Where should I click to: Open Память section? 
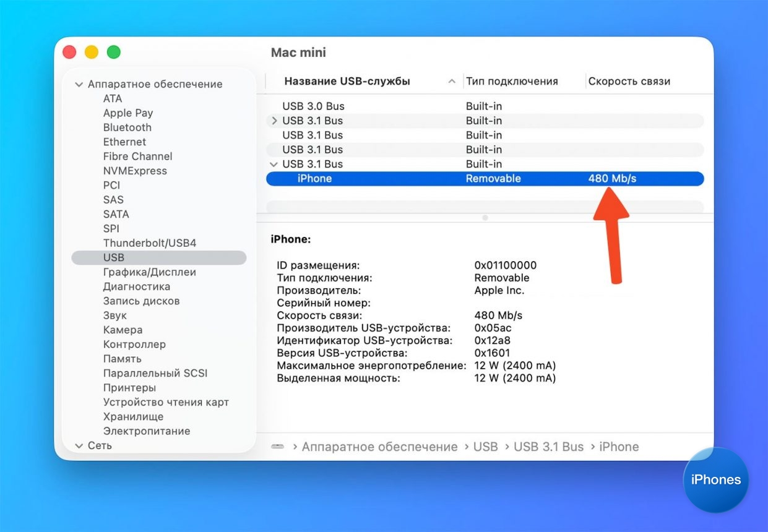coord(123,359)
